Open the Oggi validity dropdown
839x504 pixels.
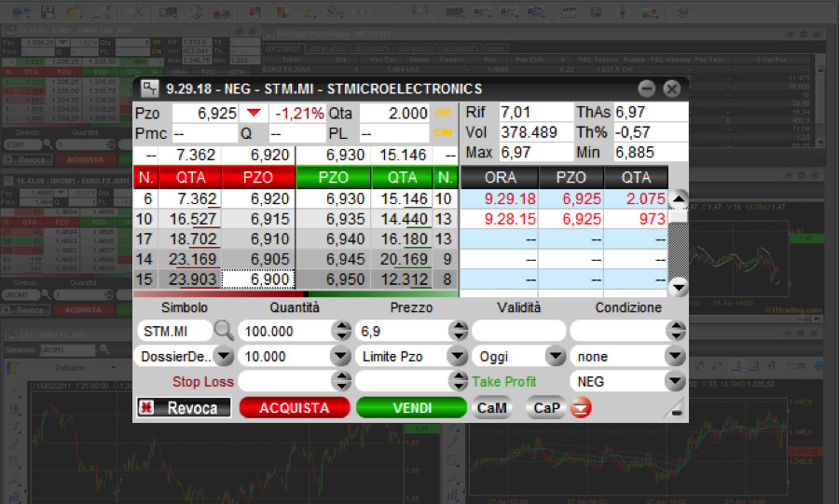pyautogui.click(x=556, y=356)
